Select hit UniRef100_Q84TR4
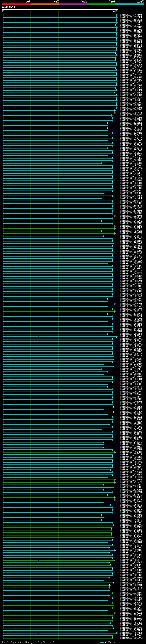146x644 pixels. point(131,42)
